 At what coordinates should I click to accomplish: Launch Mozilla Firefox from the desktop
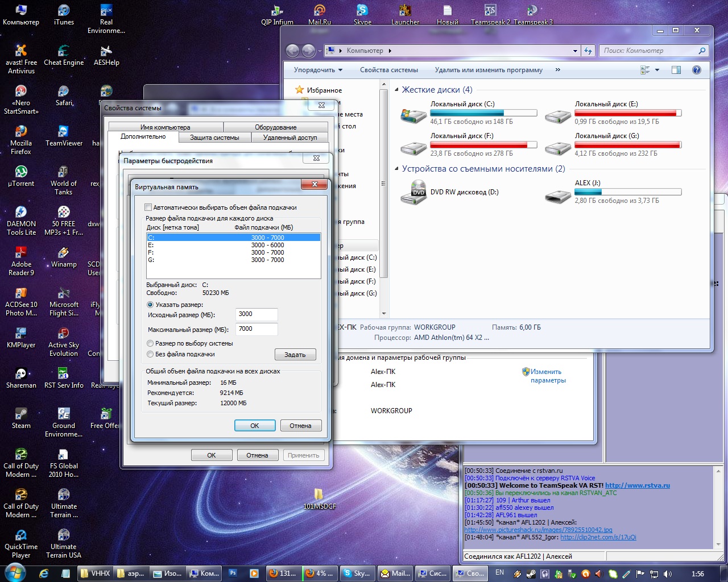tap(21, 133)
